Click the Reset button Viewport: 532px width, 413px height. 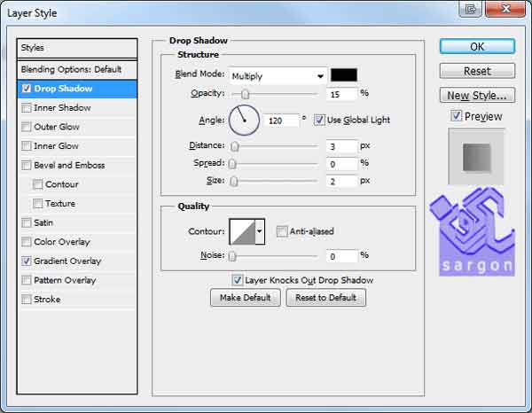tap(477, 71)
